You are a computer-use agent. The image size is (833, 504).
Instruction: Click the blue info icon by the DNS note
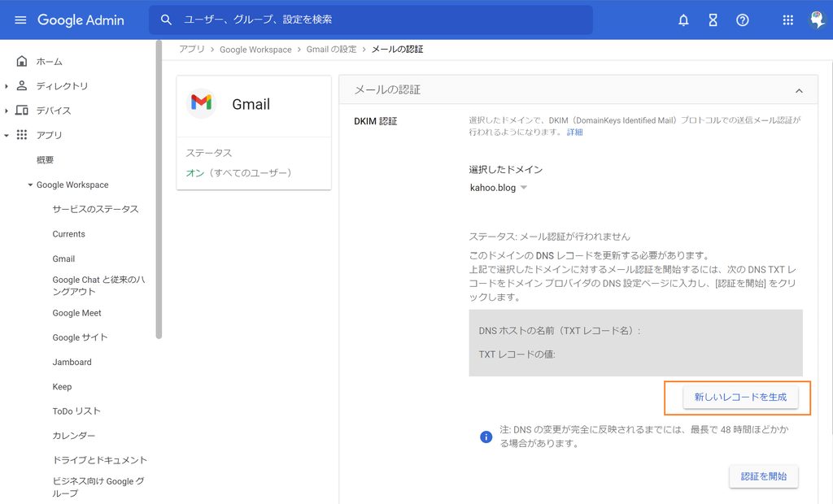486,437
